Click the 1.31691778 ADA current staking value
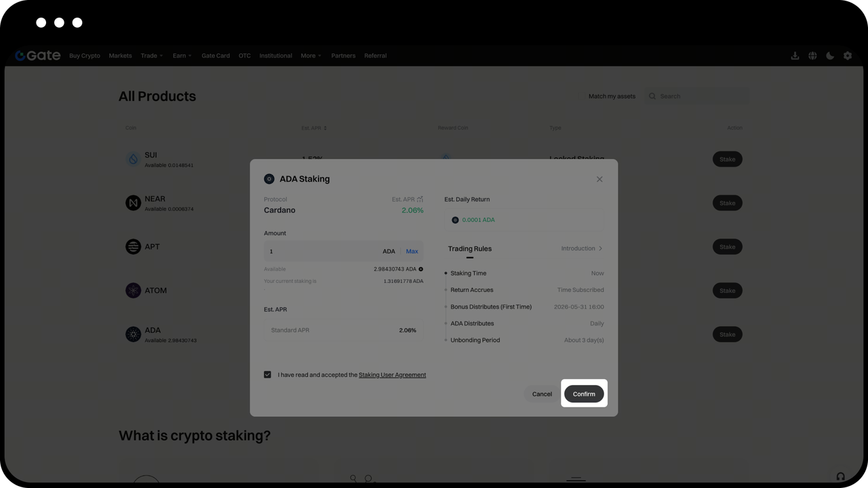Screen dimensions: 868x488 pyautogui.click(x=403, y=281)
